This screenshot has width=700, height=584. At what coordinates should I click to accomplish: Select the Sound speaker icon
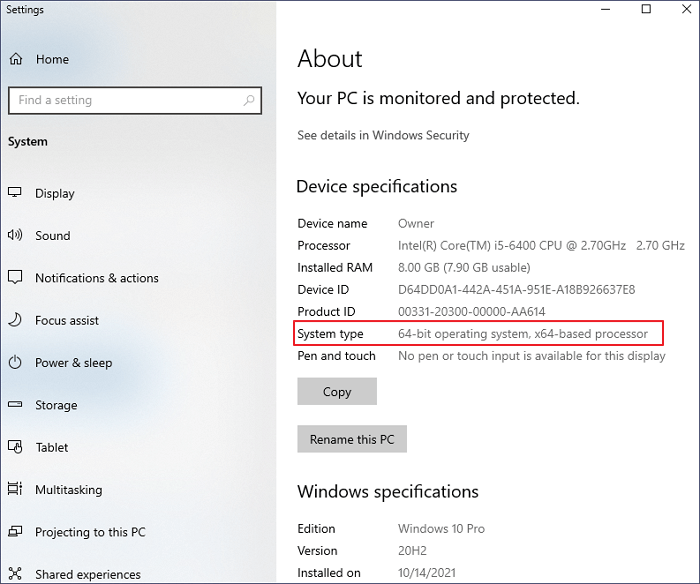click(15, 236)
